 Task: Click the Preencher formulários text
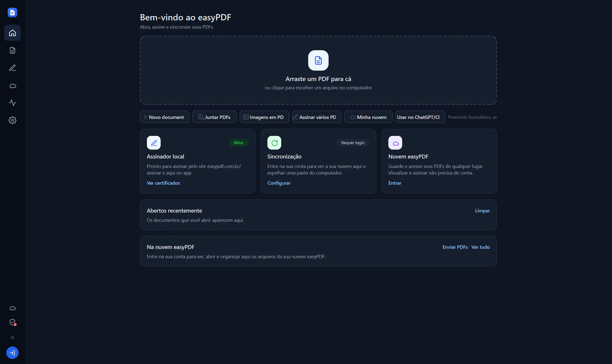pos(472,117)
